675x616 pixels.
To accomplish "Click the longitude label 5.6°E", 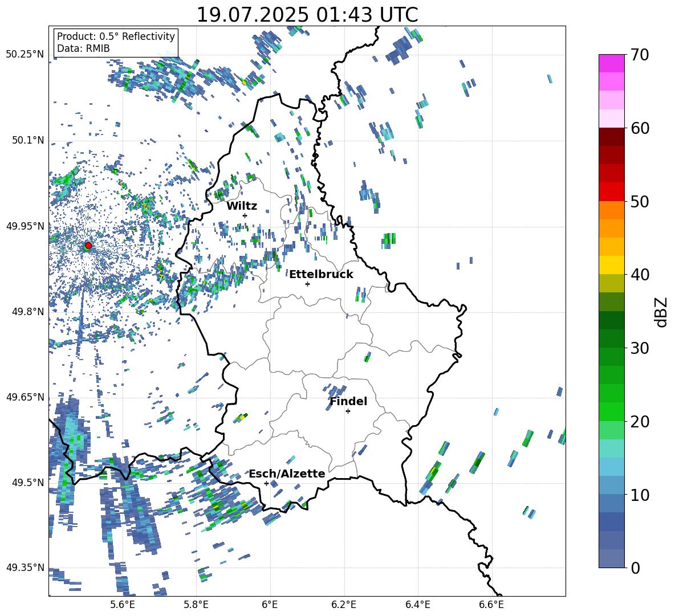I will click(x=122, y=605).
